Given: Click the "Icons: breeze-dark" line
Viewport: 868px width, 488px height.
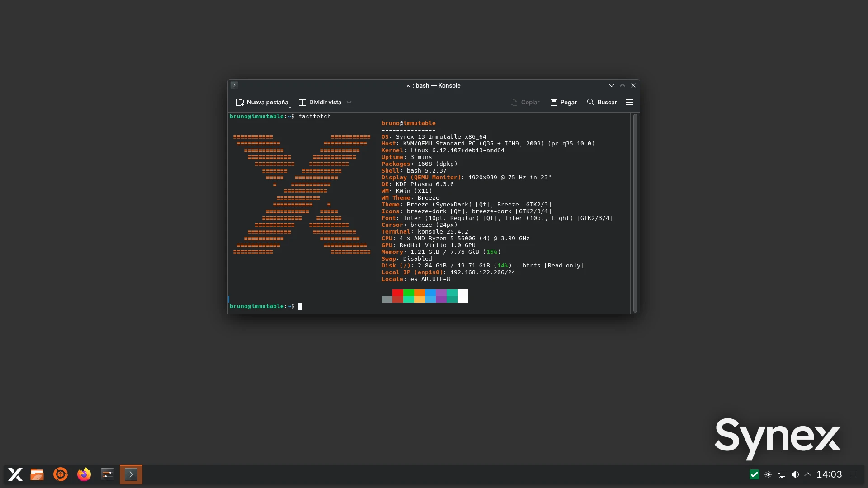Looking at the screenshot, I should (x=467, y=211).
